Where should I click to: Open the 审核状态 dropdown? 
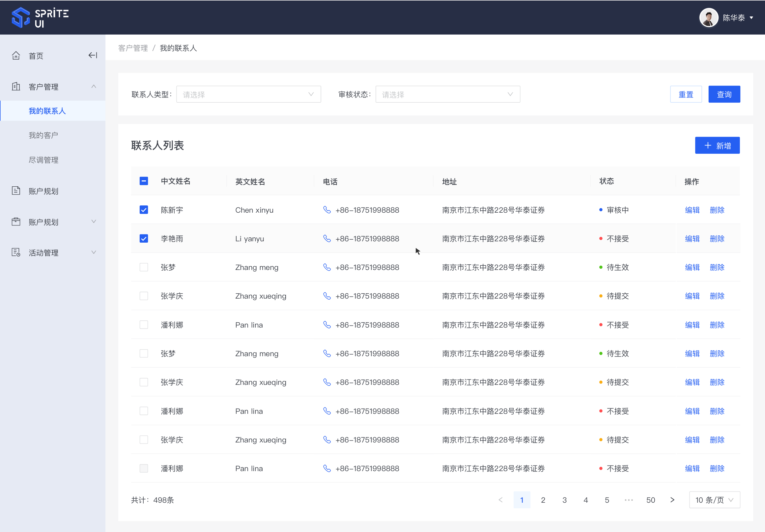click(447, 94)
